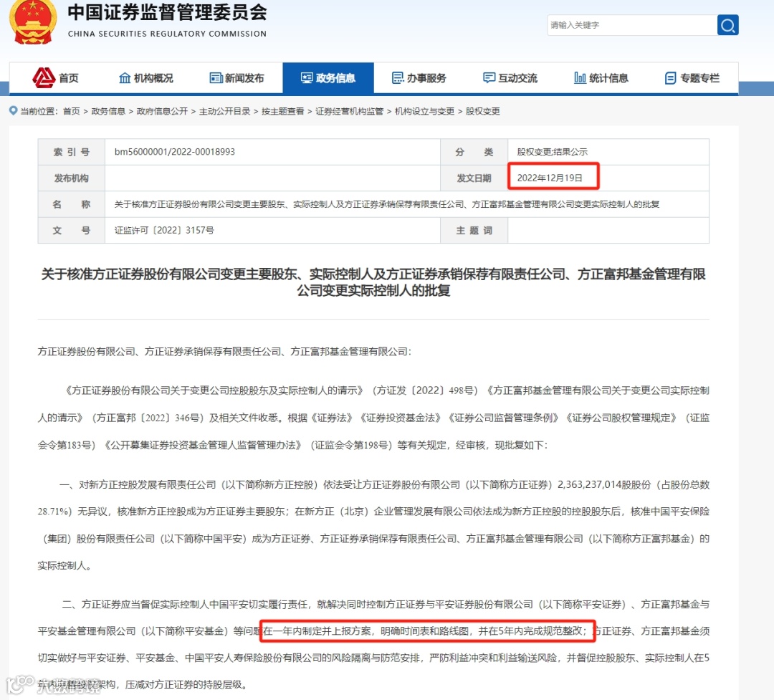Open the 办事服务 tab

click(x=419, y=78)
